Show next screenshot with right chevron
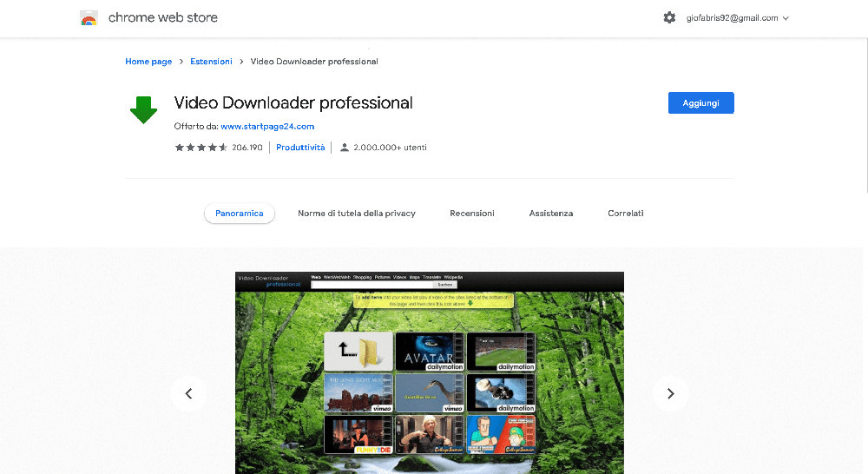Image resolution: width=868 pixels, height=474 pixels. (671, 394)
